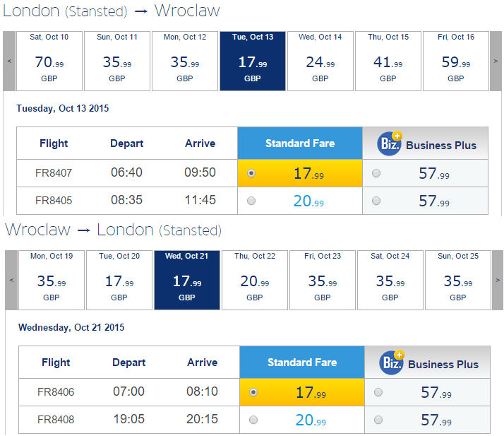Select FR8406 Business Plus 57.99 radio
Image resolution: width=504 pixels, height=436 pixels.
coord(378,392)
